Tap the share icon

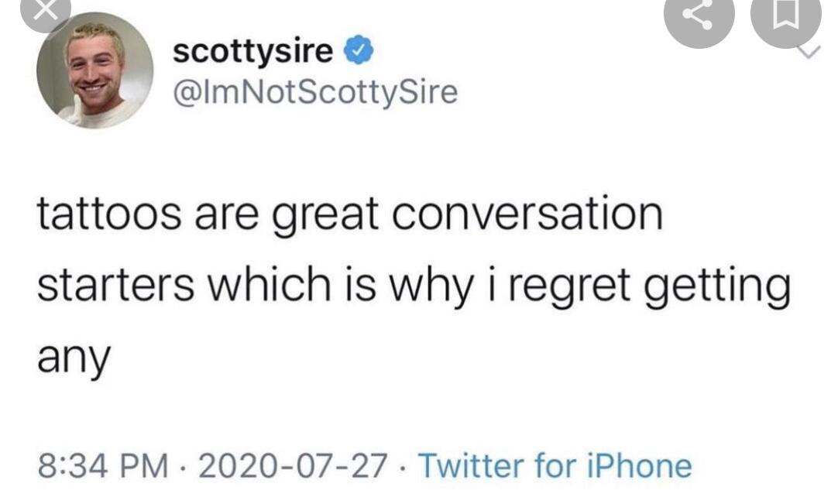click(x=699, y=17)
